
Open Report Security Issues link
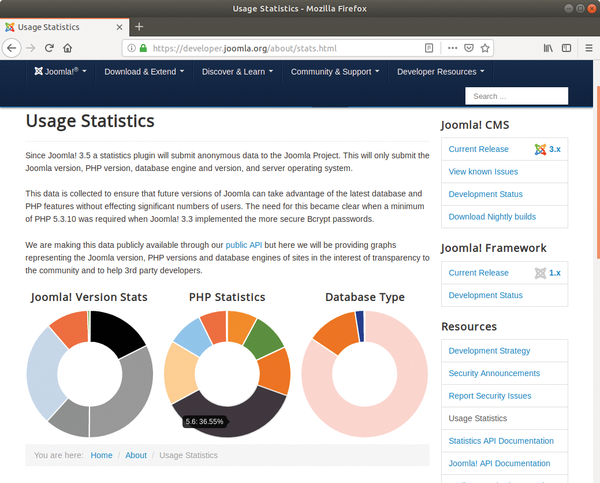[490, 396]
